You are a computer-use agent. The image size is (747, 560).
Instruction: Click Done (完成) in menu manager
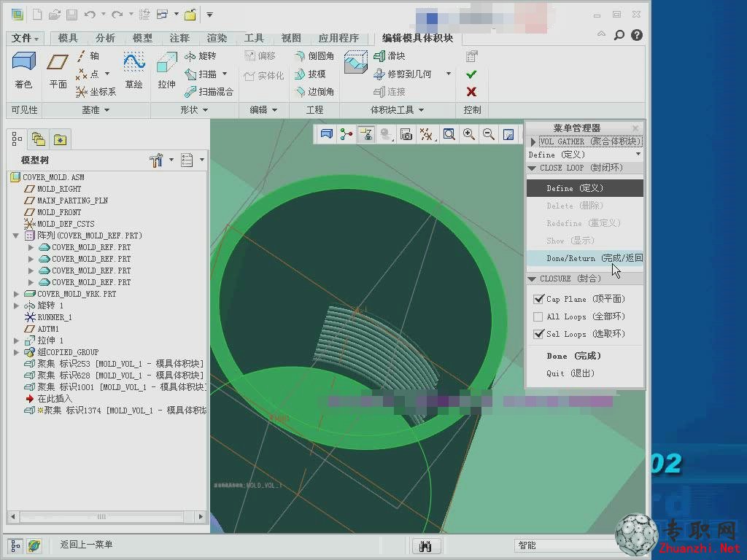[x=573, y=356]
